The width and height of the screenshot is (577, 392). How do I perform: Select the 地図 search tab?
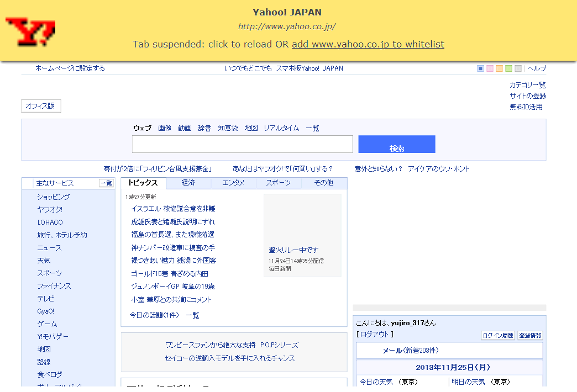point(251,128)
